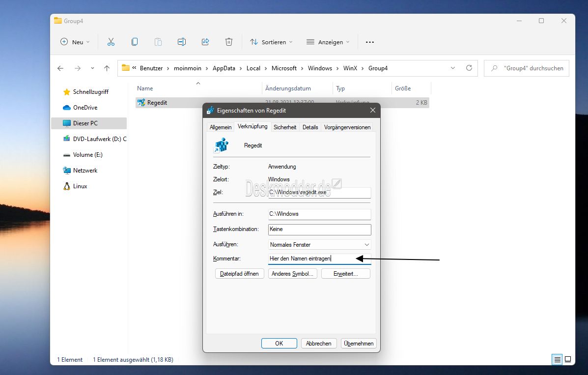
Task: Go back with the left arrow
Action: click(x=60, y=68)
